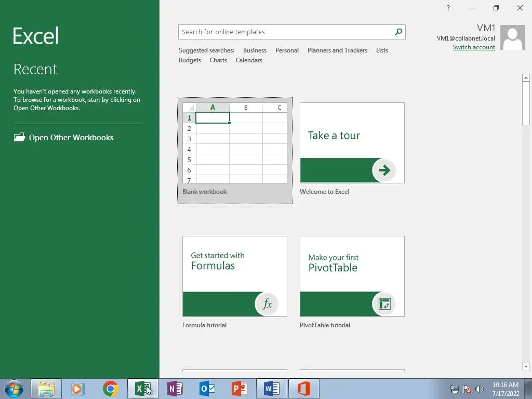Minimize the Excel window
Screen dimensions: 532x399
coord(472,8)
